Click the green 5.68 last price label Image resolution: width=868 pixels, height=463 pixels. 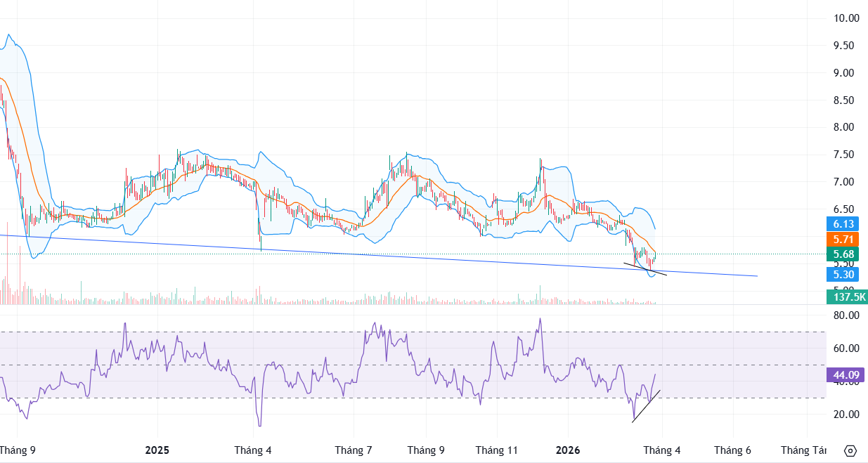(843, 254)
